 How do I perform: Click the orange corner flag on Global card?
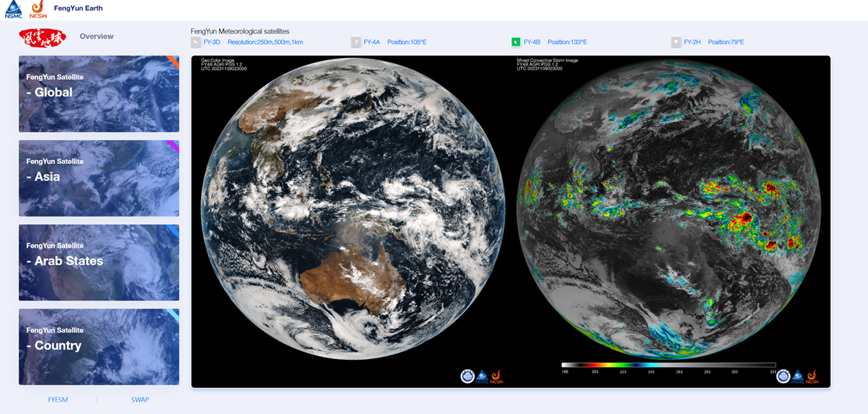tap(174, 61)
